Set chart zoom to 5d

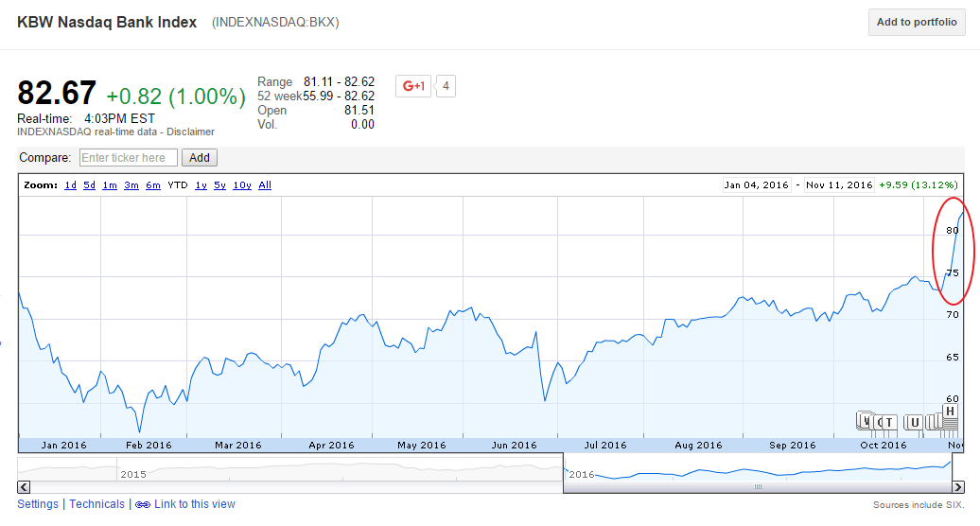point(89,184)
